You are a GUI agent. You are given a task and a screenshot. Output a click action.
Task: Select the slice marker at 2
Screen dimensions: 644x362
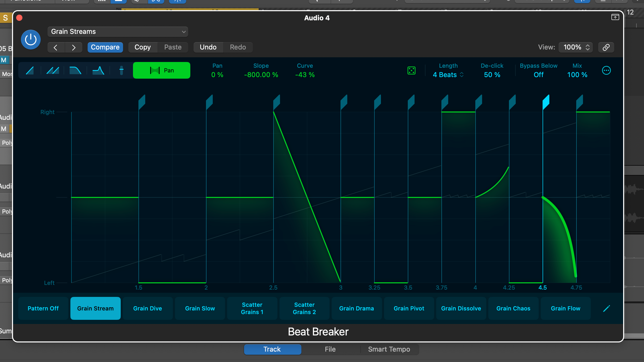pyautogui.click(x=209, y=102)
